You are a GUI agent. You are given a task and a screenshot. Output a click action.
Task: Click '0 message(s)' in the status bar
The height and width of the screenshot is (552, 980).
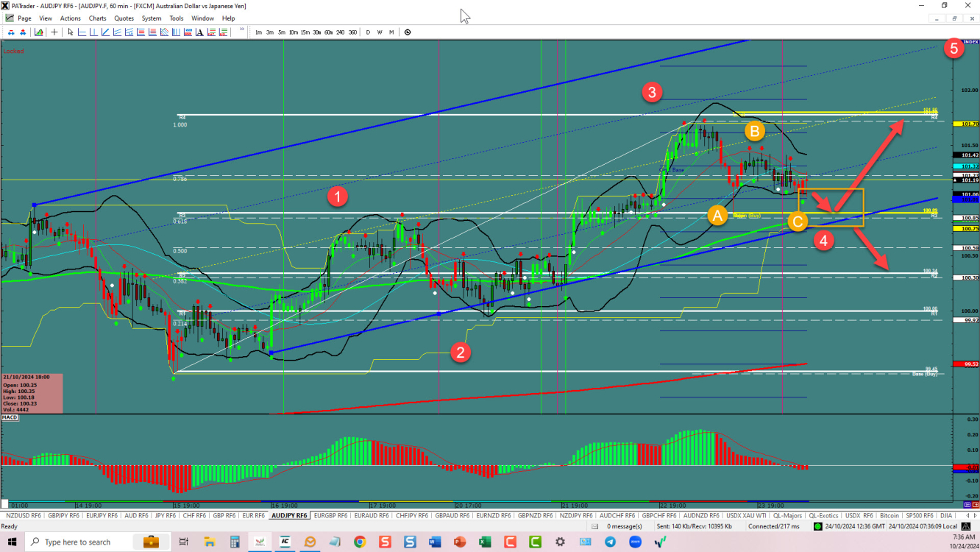pyautogui.click(x=624, y=526)
